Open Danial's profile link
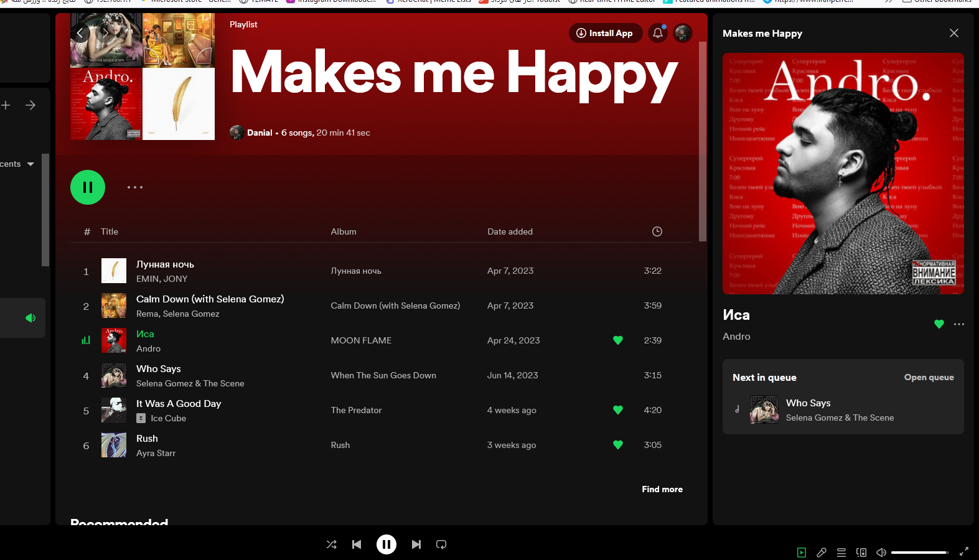The height and width of the screenshot is (560, 979). [260, 133]
